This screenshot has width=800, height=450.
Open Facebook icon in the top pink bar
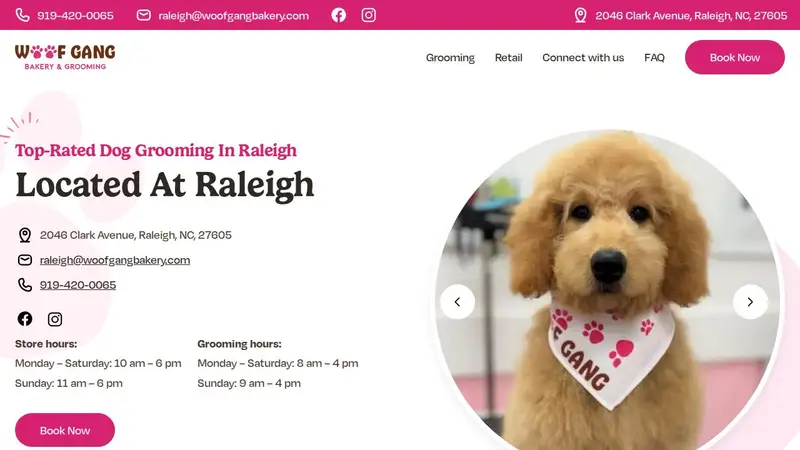(338, 15)
